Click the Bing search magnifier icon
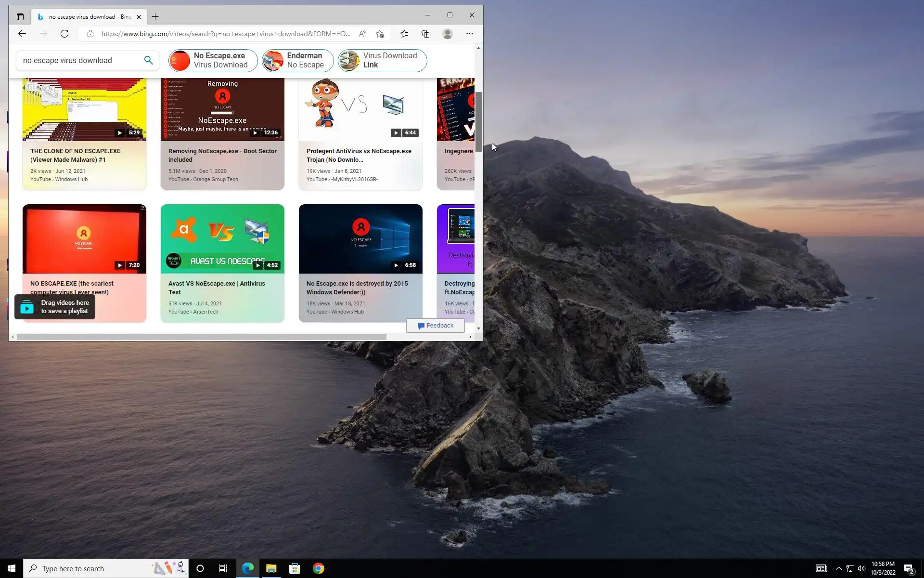This screenshot has height=578, width=924. pos(148,60)
